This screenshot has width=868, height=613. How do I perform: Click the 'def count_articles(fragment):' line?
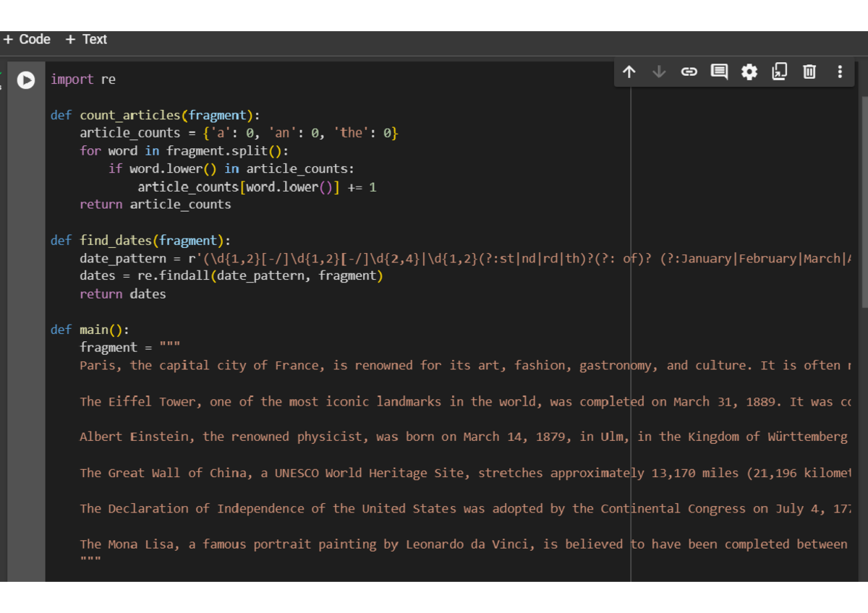tap(155, 116)
